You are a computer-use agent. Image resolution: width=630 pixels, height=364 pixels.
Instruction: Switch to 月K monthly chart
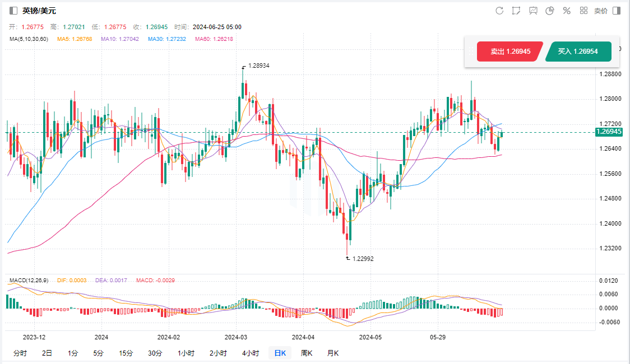(x=333, y=353)
